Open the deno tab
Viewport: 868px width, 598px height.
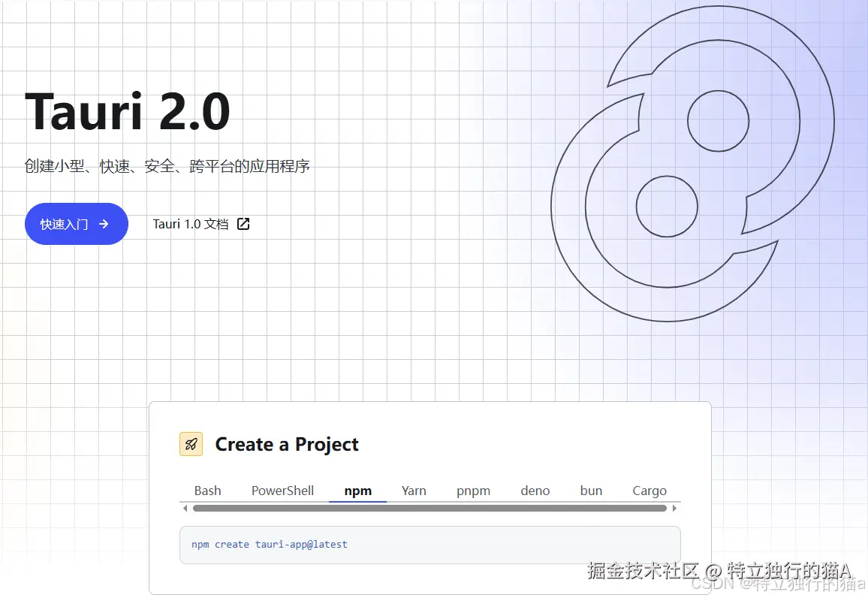coord(535,491)
